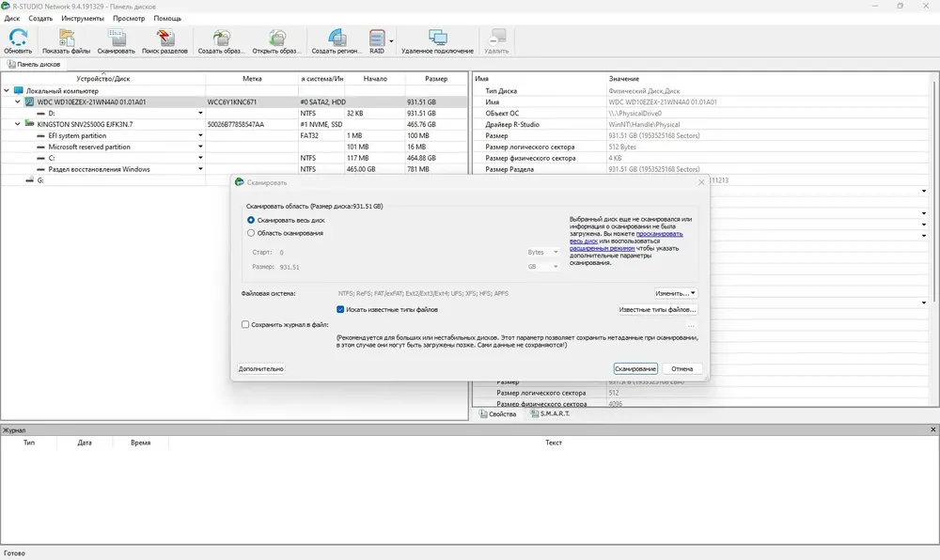The height and width of the screenshot is (560, 940).
Task: Open the Инструменты menu
Action: click(x=82, y=18)
